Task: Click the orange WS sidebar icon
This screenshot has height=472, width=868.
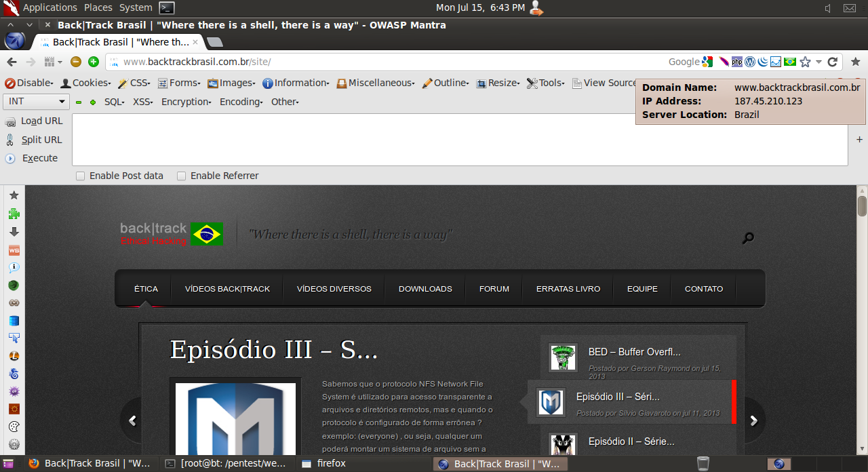Action: click(14, 250)
